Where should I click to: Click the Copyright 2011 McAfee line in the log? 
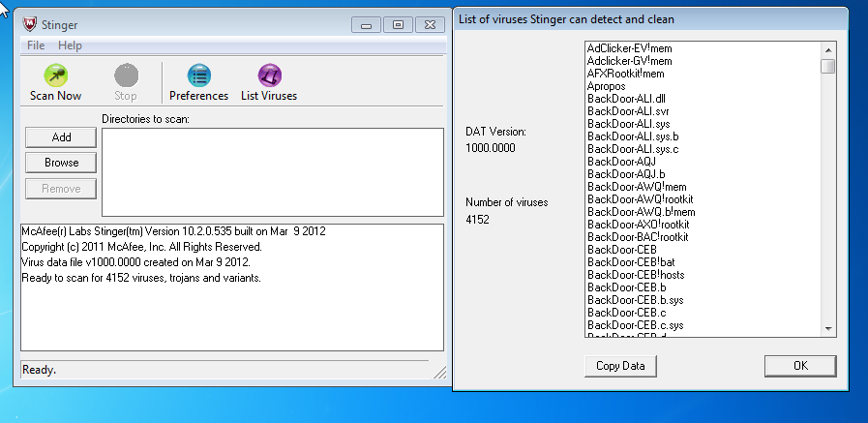pyautogui.click(x=141, y=247)
